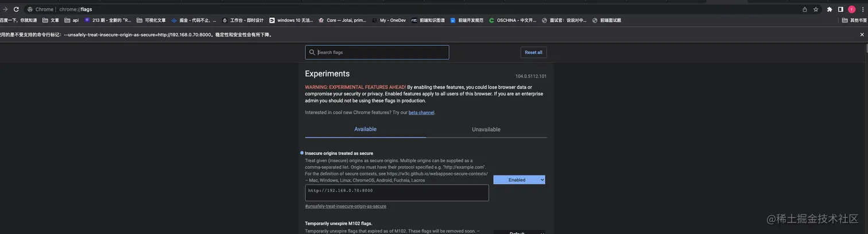Open the Enabled dropdown for insecure origins
The height and width of the screenshot is (234, 868).
[519, 180]
